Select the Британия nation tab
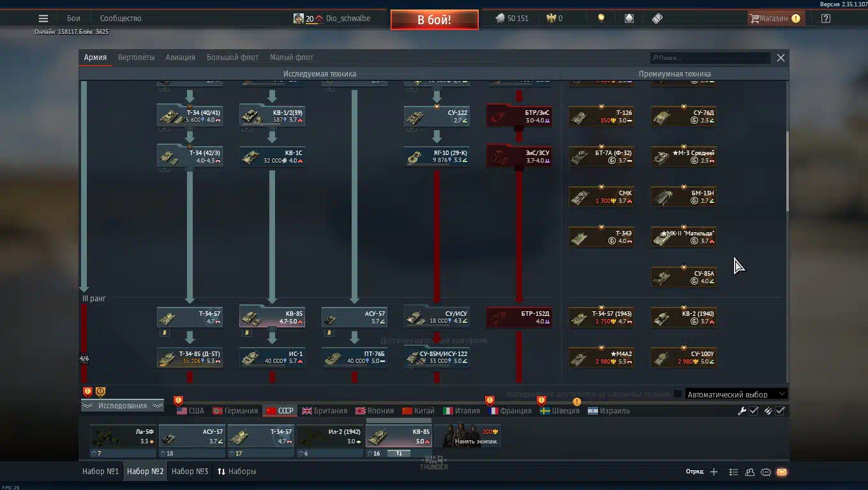The width and height of the screenshot is (868, 490). click(324, 411)
